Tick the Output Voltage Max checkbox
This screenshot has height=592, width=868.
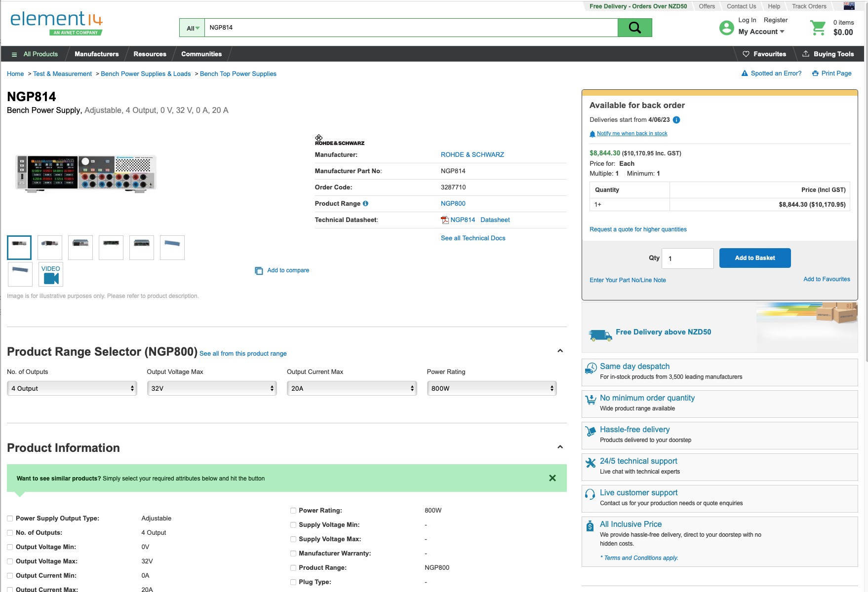[x=10, y=561]
